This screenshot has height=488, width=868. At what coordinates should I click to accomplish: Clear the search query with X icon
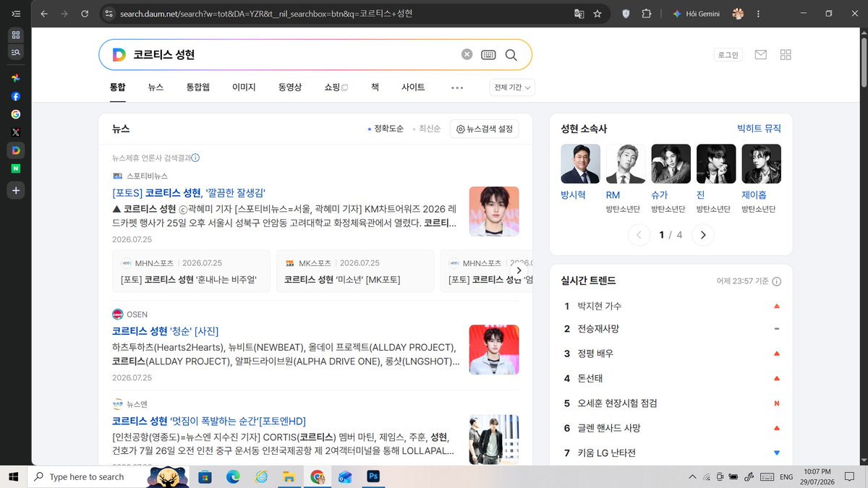467,55
